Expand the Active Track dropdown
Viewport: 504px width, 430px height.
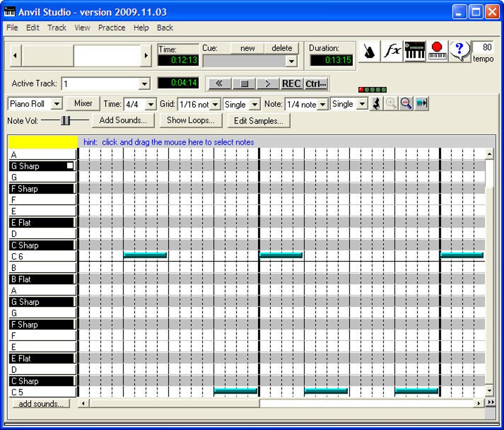click(x=144, y=84)
